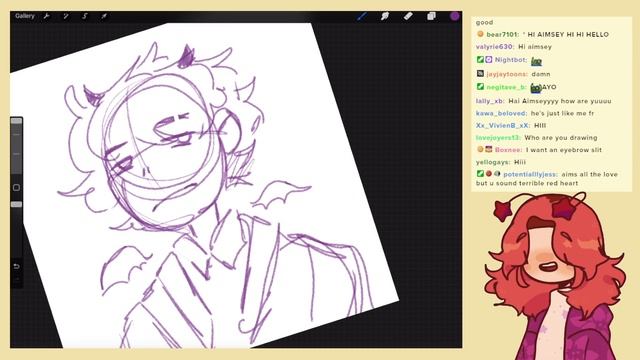Select the Smudge finger tool
Viewport: 640px width, 360px height.
click(x=384, y=16)
